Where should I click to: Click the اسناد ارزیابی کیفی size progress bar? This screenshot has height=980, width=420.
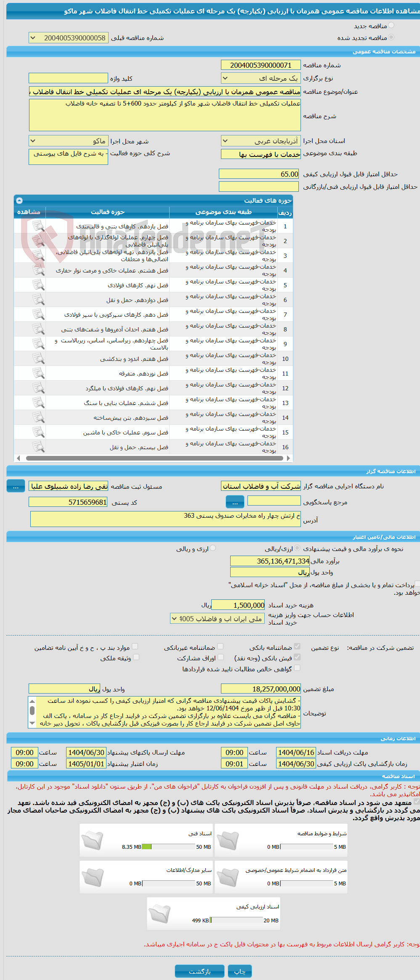pos(236,920)
